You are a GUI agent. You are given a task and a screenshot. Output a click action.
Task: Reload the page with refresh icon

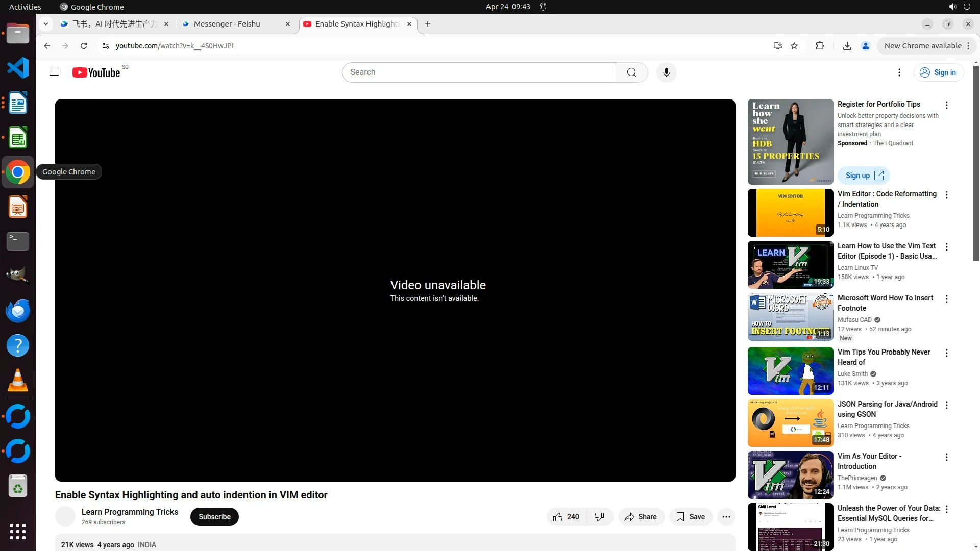(84, 46)
